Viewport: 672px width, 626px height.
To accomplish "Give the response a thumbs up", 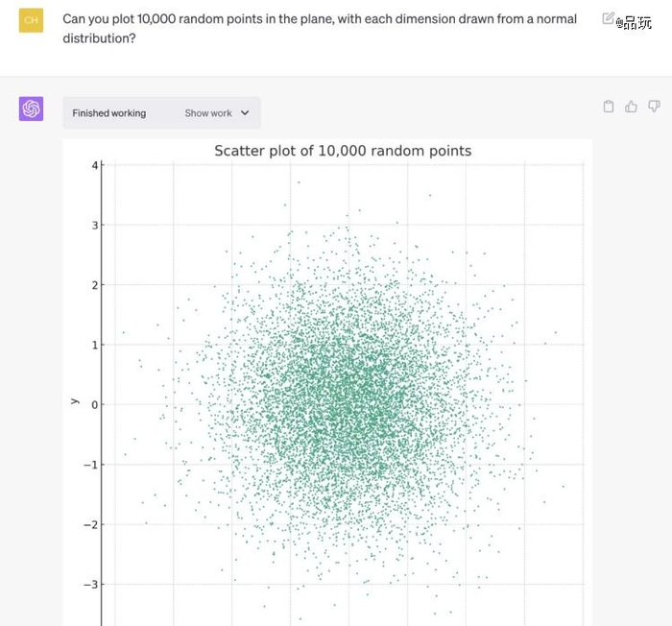I will (x=631, y=107).
